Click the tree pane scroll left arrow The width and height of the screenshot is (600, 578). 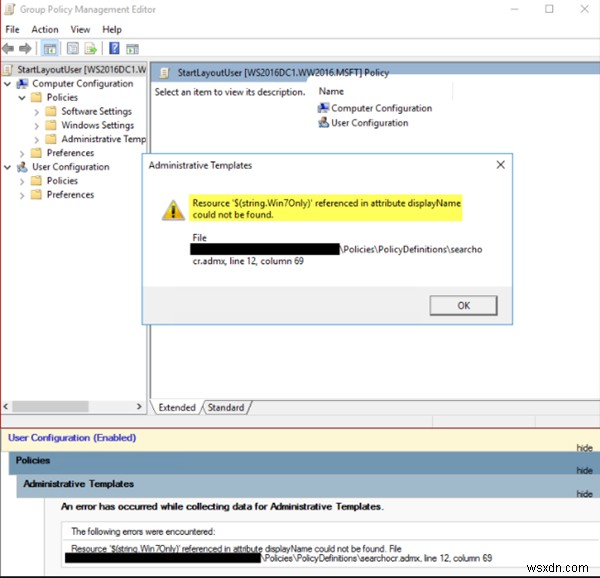(x=6, y=406)
